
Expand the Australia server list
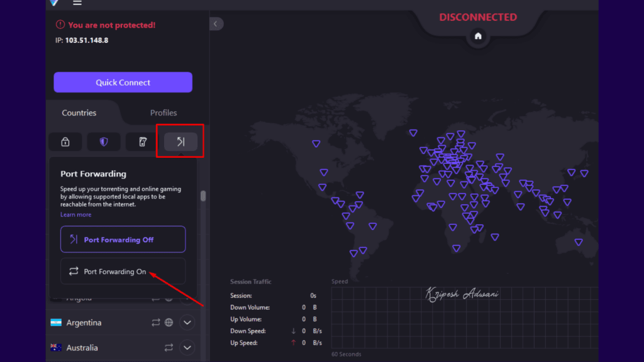click(x=186, y=348)
